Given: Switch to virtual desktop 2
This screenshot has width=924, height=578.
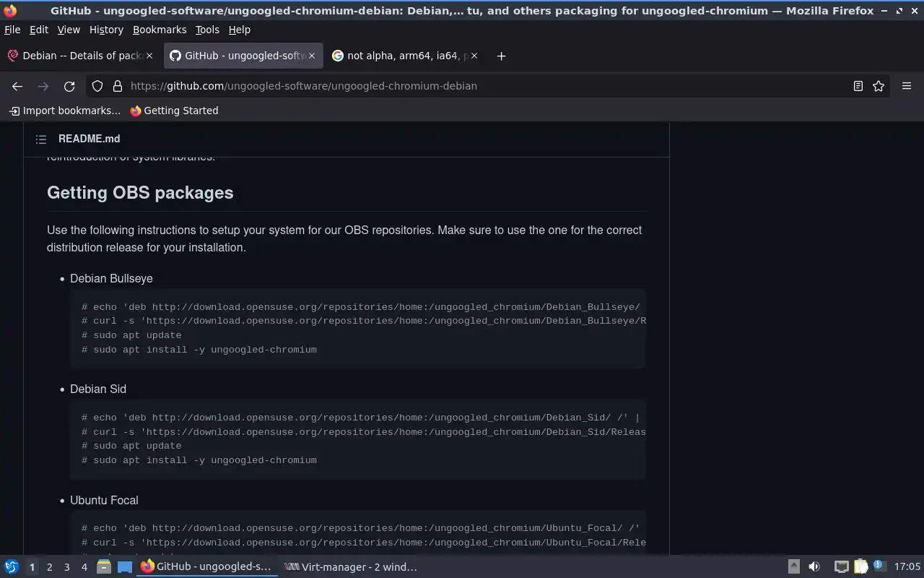Looking at the screenshot, I should click(x=49, y=567).
